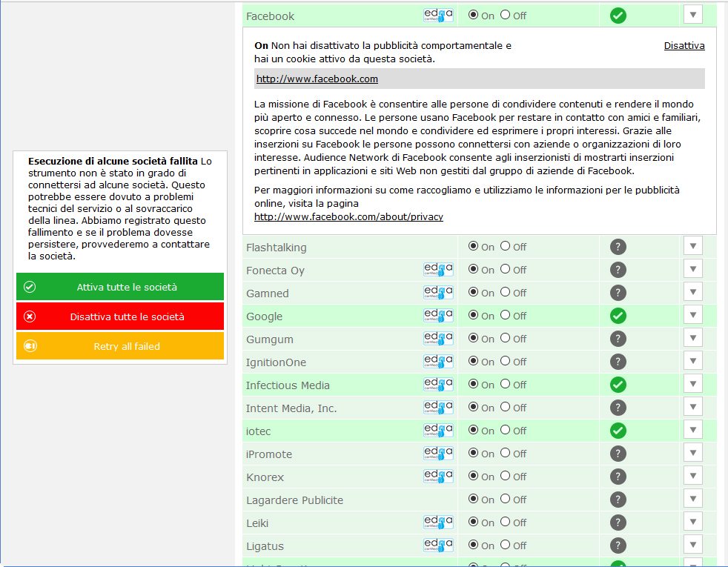
Task: Click the question mark status for Flashtalking
Action: click(x=618, y=248)
